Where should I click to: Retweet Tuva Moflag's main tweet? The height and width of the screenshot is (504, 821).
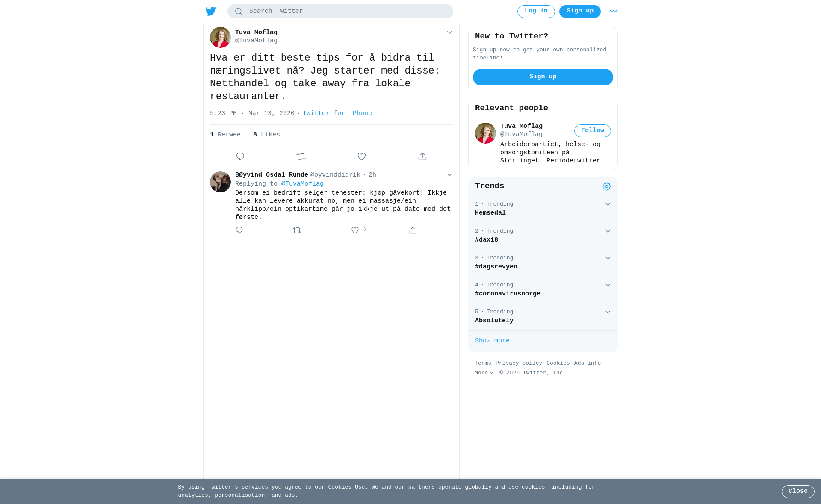click(301, 156)
